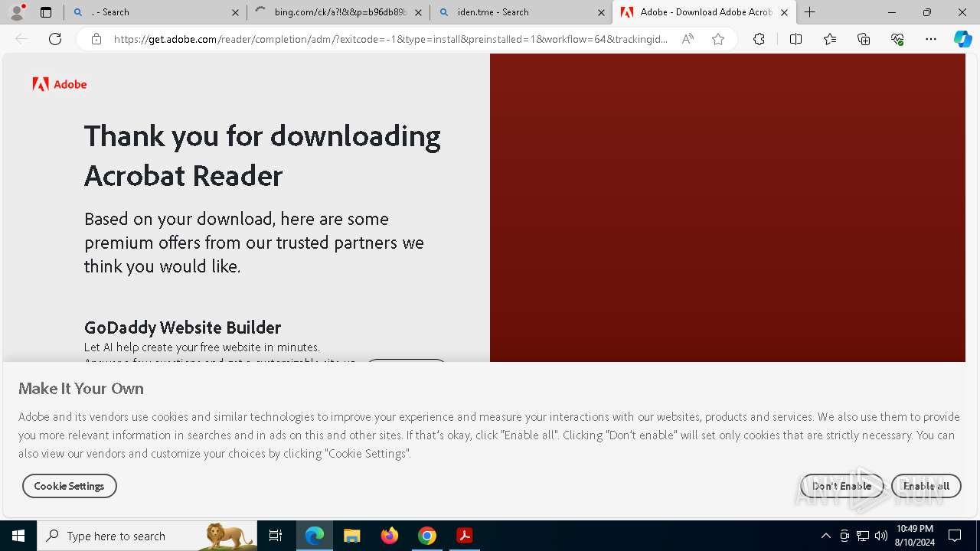The width and height of the screenshot is (980, 551).
Task: Launch Firefox from the taskbar
Action: click(390, 536)
